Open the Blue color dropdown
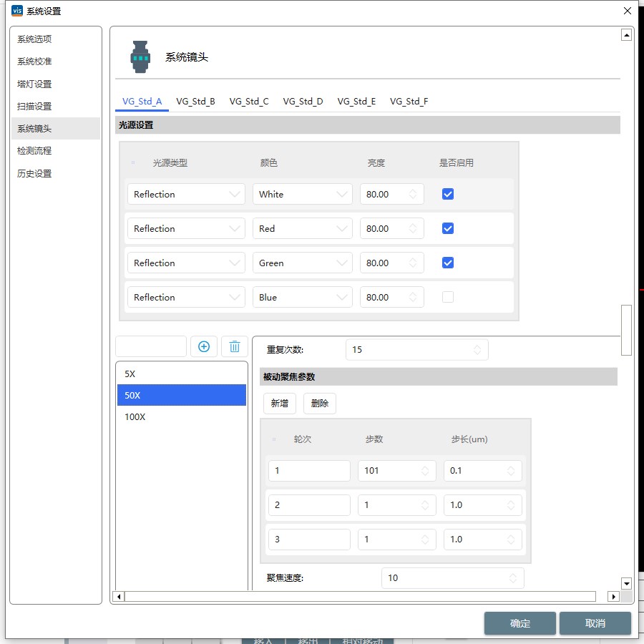Image resolution: width=644 pixels, height=644 pixels. (302, 297)
